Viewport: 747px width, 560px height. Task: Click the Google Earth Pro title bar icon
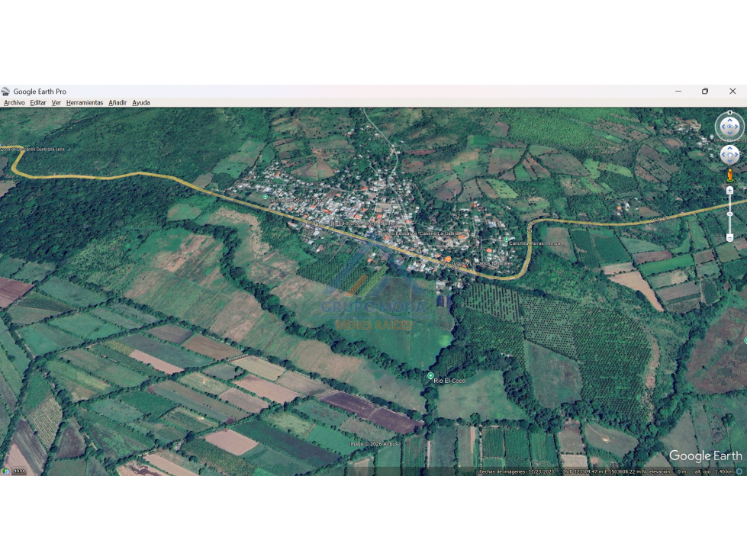click(5, 92)
